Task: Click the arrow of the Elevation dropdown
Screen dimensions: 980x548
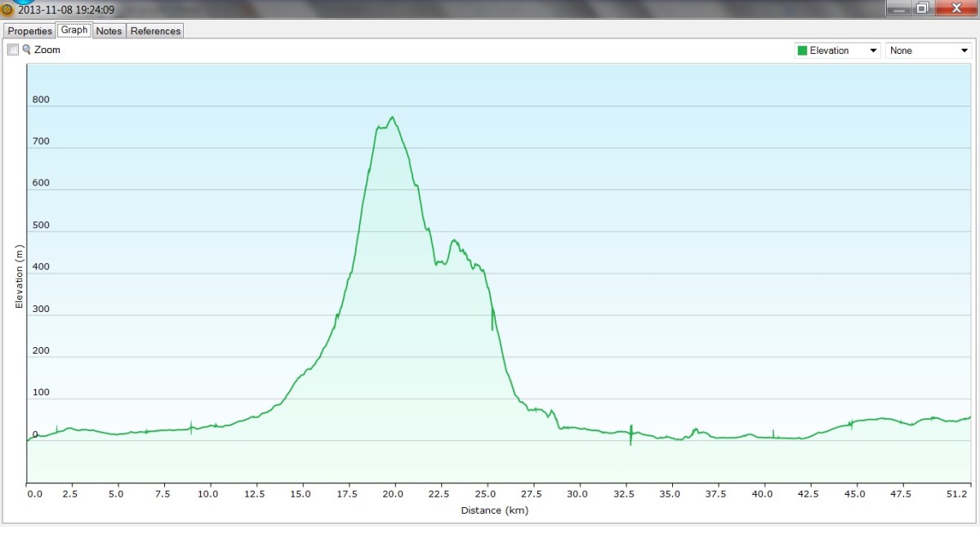Action: pyautogui.click(x=873, y=51)
